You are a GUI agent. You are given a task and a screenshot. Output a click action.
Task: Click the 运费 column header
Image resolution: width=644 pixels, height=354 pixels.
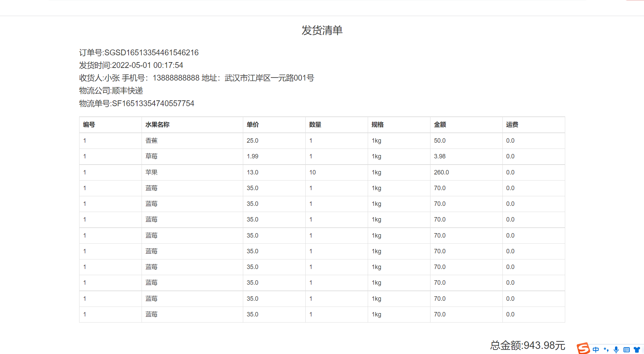click(534, 125)
